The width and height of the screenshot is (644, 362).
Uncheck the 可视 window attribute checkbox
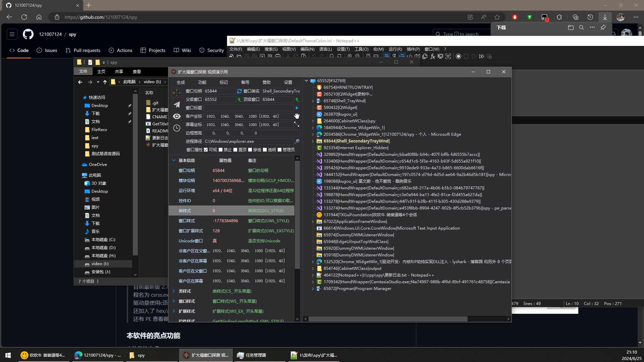click(x=206, y=150)
